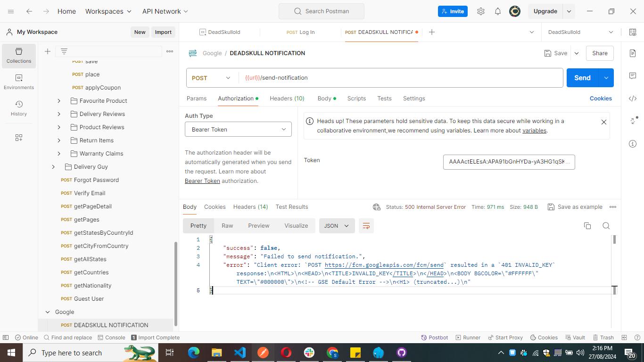Click the Token input field
The width and height of the screenshot is (644, 362).
coord(509,162)
